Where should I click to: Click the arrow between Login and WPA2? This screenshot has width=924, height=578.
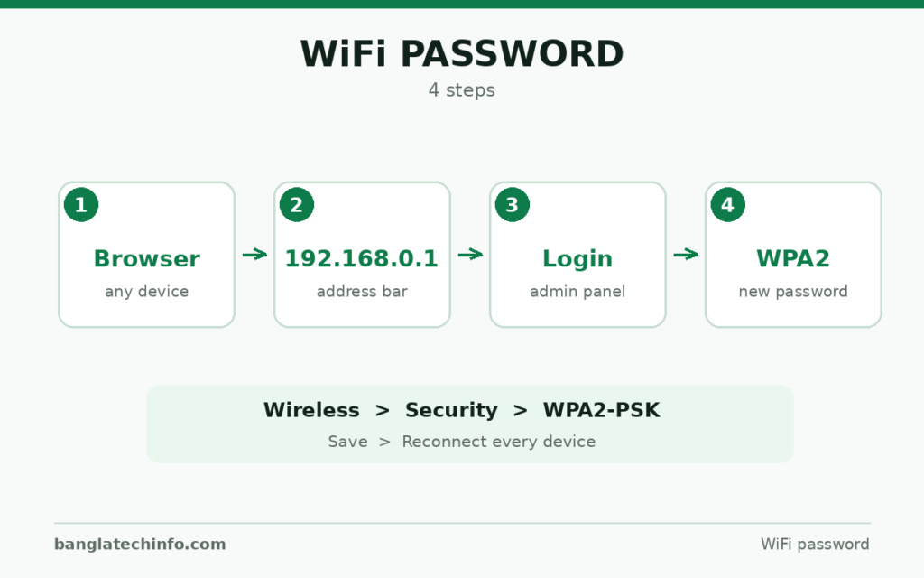click(686, 255)
